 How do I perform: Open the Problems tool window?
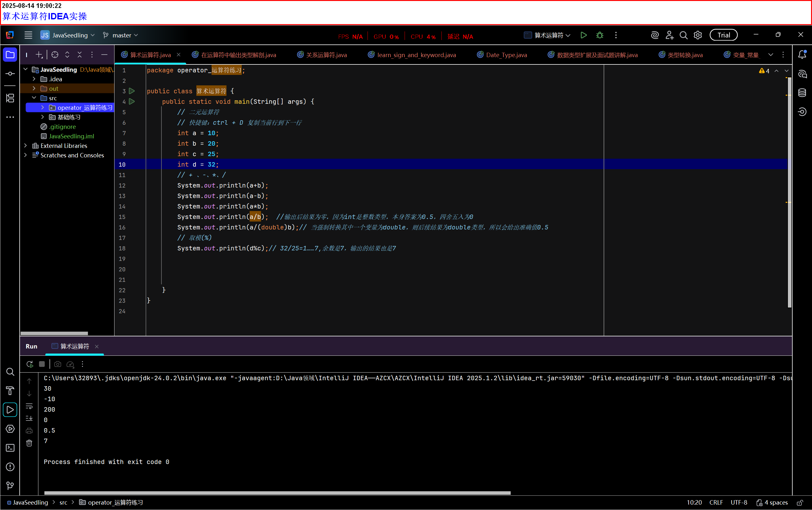click(x=10, y=467)
